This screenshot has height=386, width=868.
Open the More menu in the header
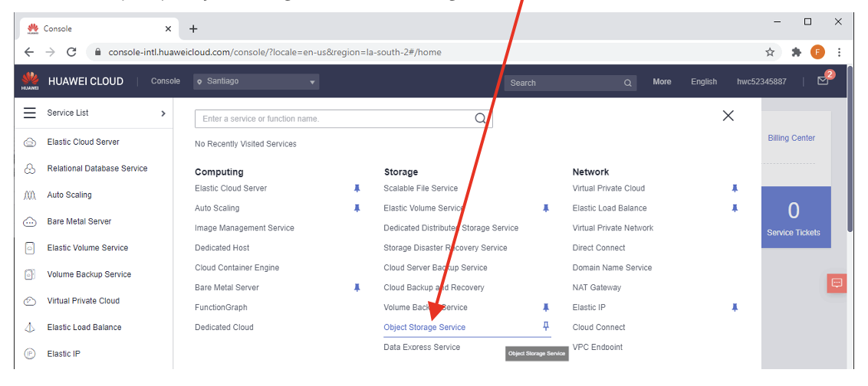(662, 82)
